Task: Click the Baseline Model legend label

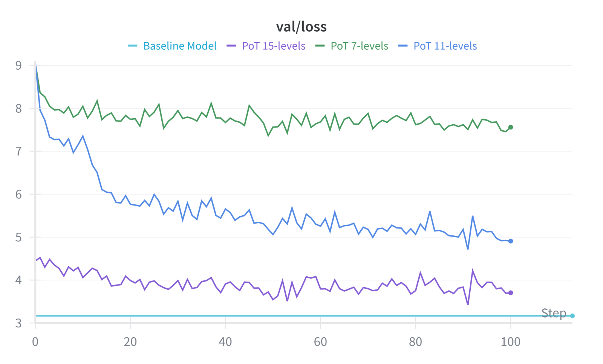Action: (180, 46)
